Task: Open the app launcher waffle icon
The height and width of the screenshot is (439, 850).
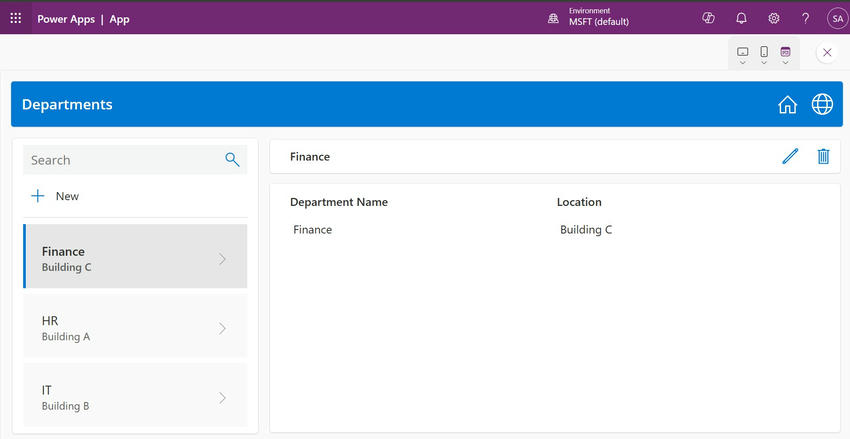Action: pos(16,18)
